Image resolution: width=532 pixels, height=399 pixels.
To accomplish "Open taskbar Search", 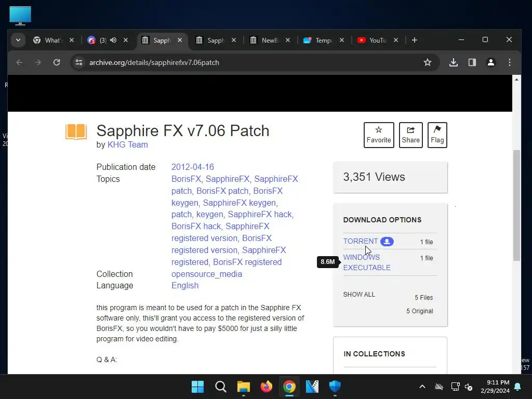I will click(220, 387).
